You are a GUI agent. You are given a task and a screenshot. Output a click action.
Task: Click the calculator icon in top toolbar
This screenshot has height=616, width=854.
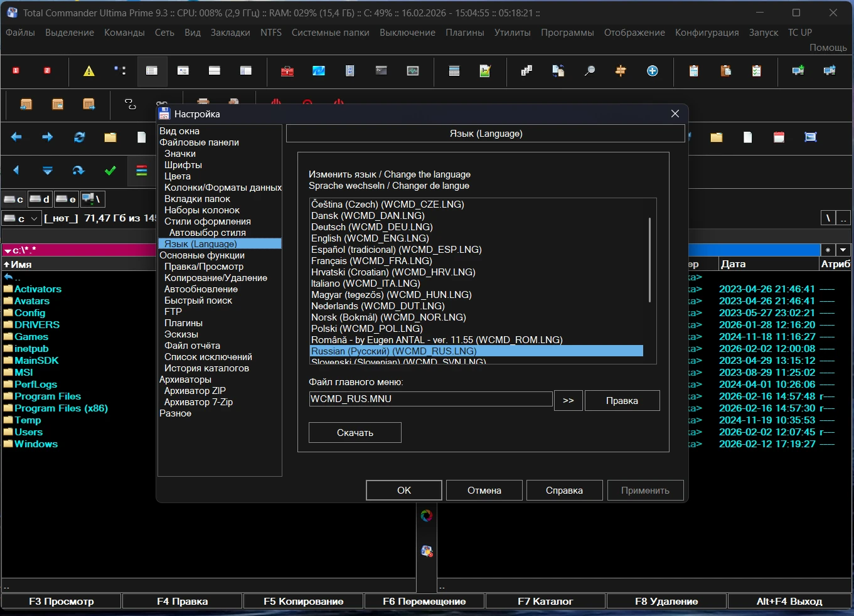click(454, 71)
